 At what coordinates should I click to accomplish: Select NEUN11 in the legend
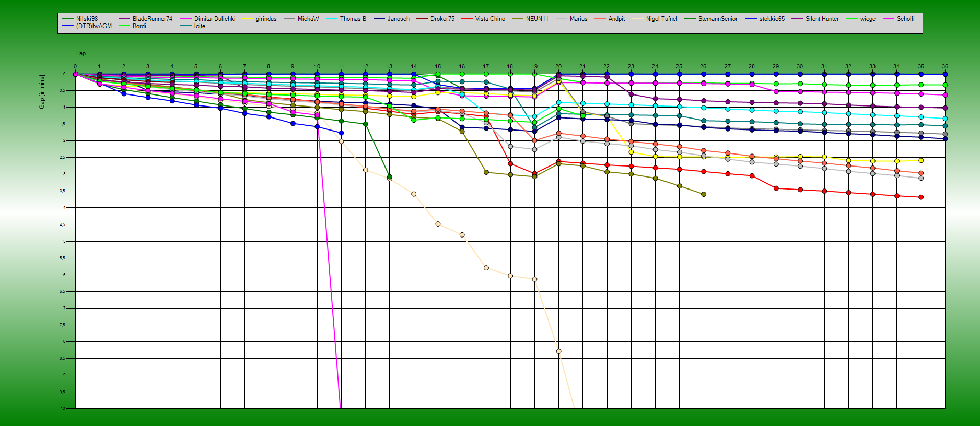pos(530,19)
